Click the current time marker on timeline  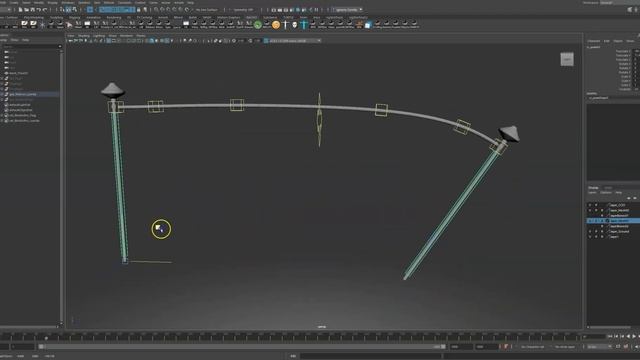(x=46, y=337)
